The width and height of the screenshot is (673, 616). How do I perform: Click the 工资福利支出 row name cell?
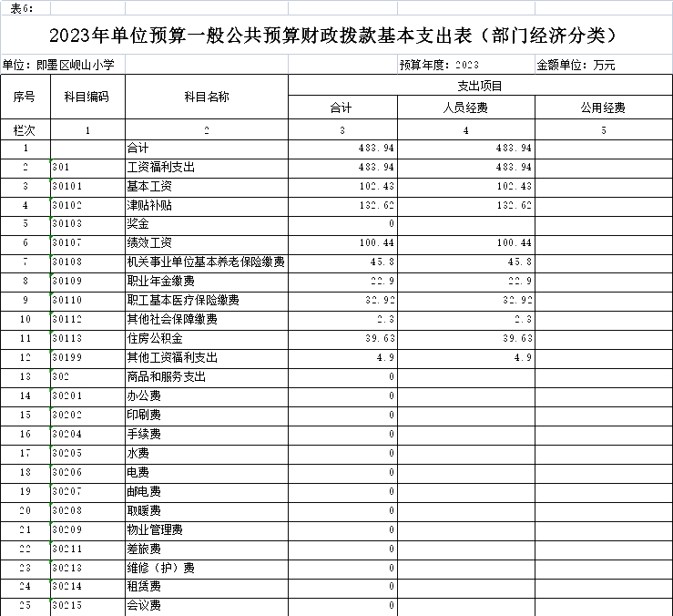click(206, 168)
